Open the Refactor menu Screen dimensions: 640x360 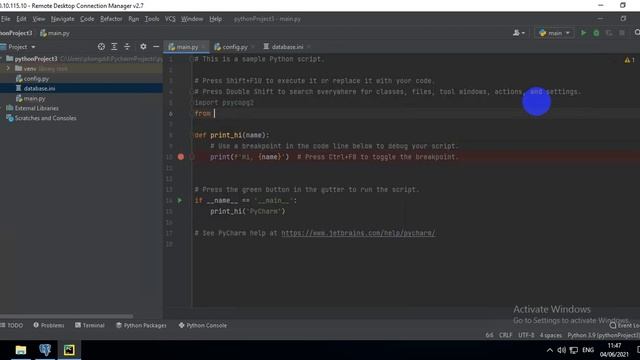pos(111,19)
